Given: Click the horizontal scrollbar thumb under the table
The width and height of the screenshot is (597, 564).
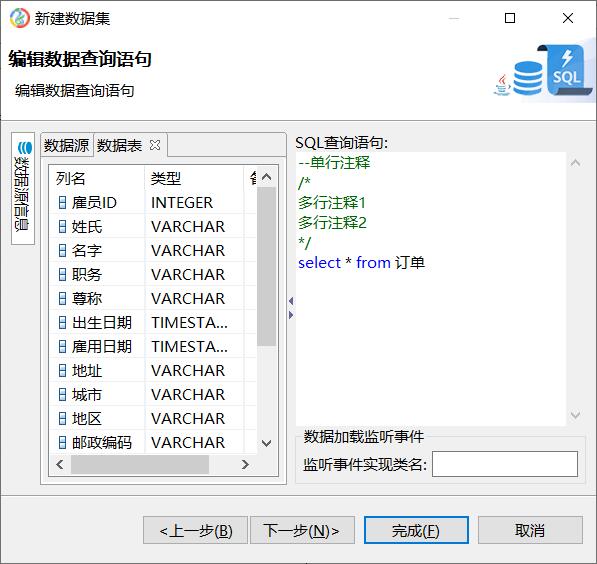Looking at the screenshot, I should pos(140,464).
